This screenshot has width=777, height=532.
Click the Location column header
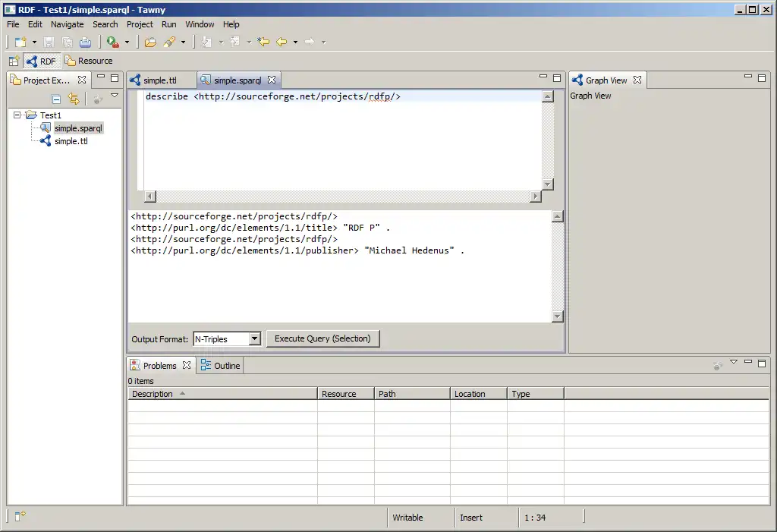pos(479,394)
